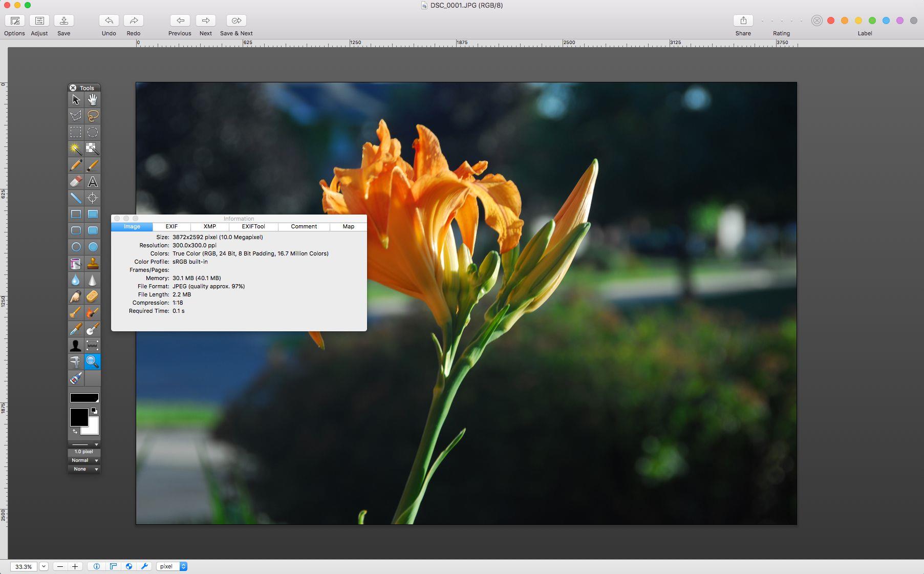924x574 pixels.
Task: Switch to the XMP tab
Action: (x=209, y=226)
